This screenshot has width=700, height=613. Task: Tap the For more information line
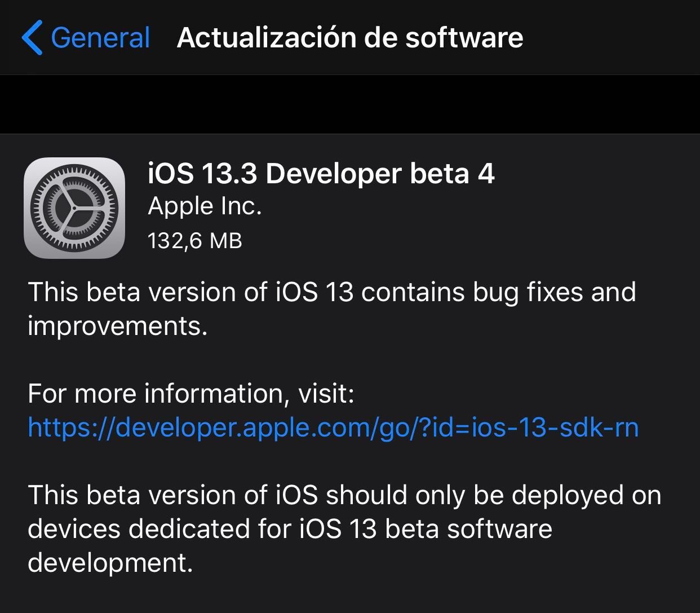point(192,393)
